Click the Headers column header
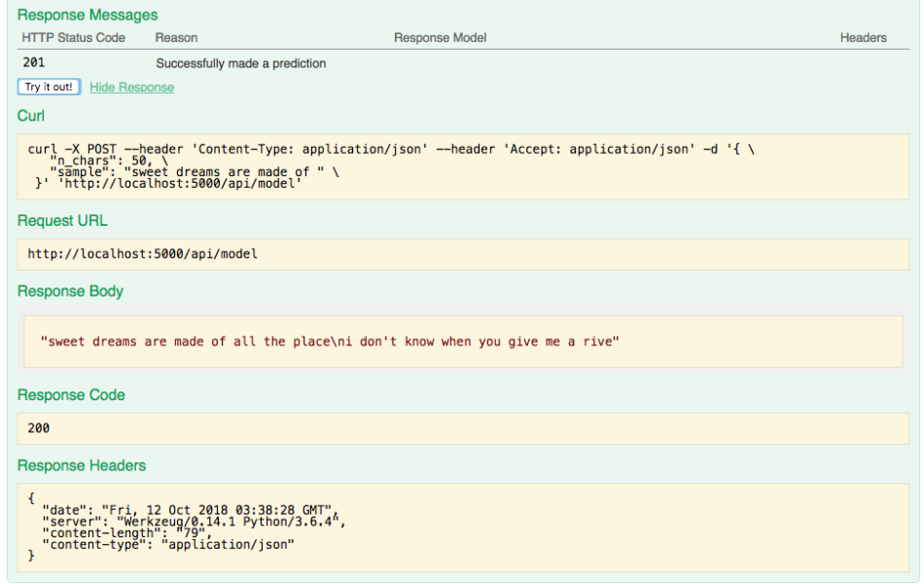 (x=864, y=38)
